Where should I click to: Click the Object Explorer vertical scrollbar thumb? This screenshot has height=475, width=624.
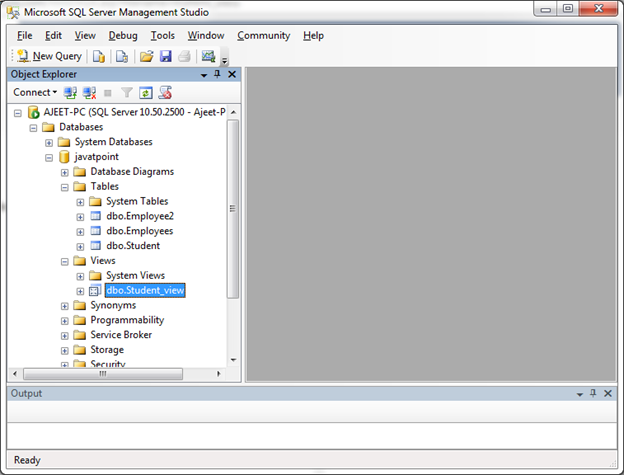[x=233, y=209]
